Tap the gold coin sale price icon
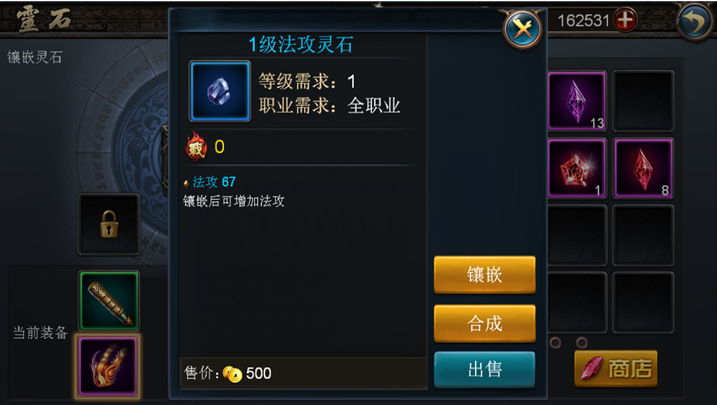This screenshot has width=717, height=405. [x=232, y=374]
